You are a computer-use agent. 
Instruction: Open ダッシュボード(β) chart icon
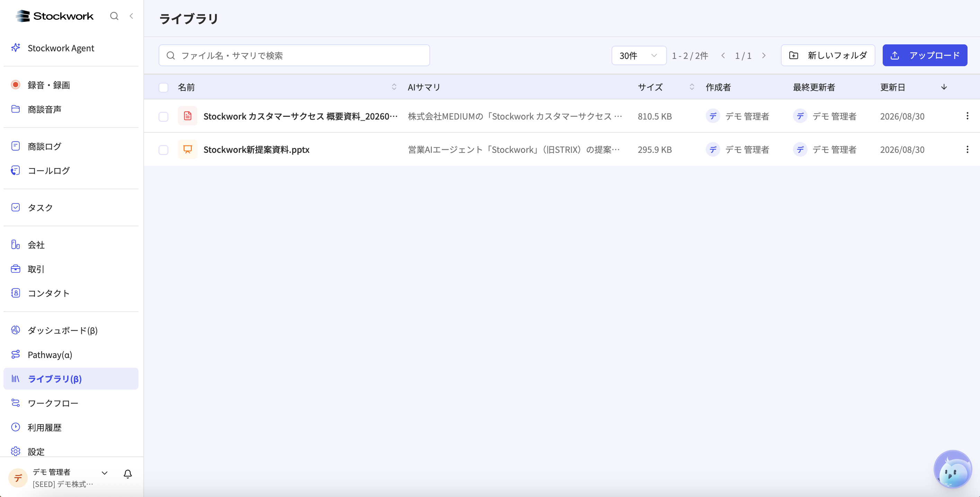(x=16, y=330)
